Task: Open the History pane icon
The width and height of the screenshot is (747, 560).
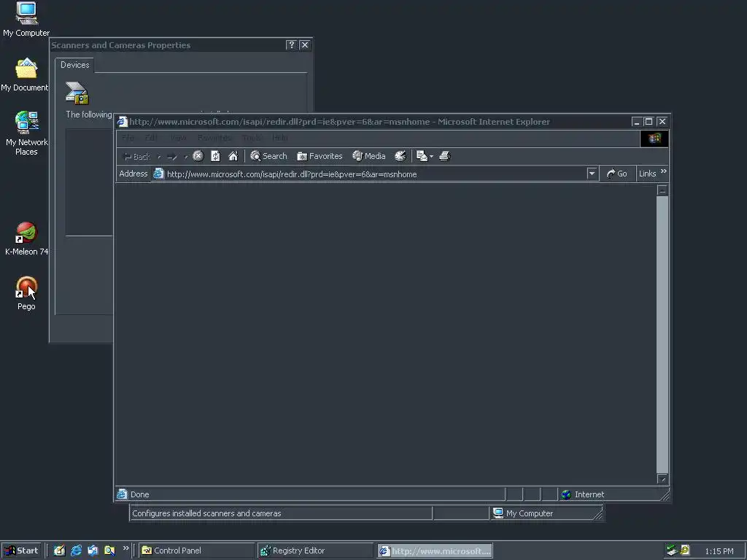Action: [x=400, y=156]
